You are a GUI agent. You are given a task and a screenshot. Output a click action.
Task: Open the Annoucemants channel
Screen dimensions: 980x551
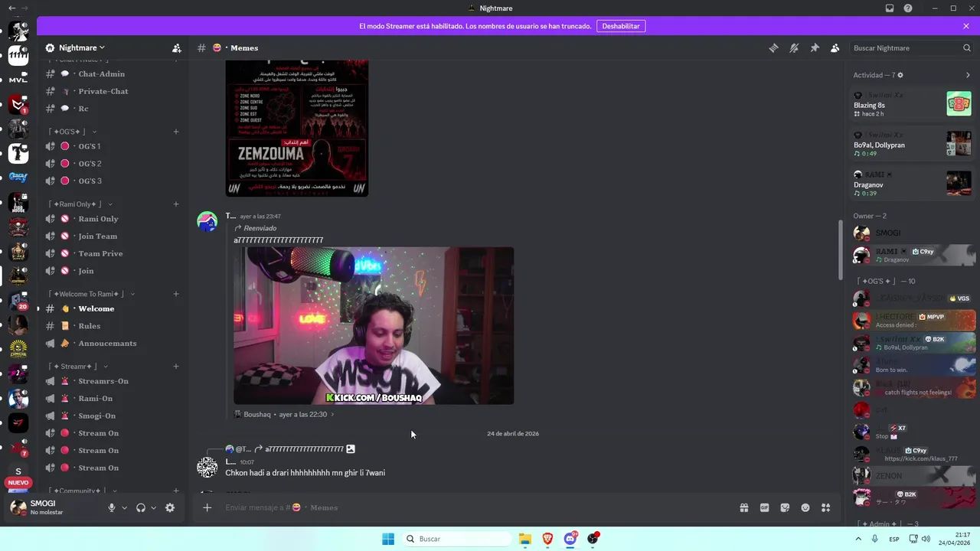(x=113, y=343)
